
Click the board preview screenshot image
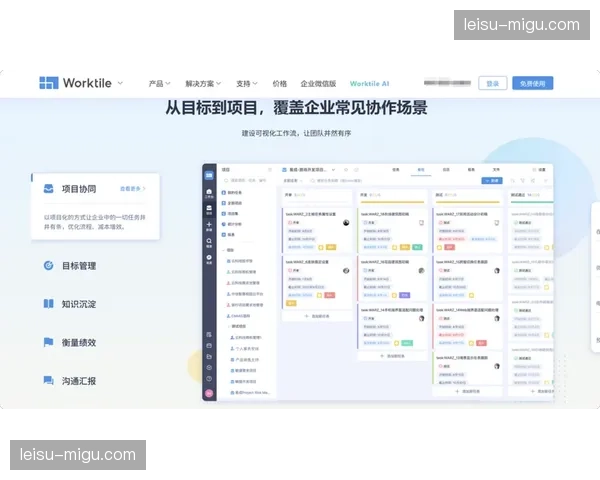tap(378, 282)
